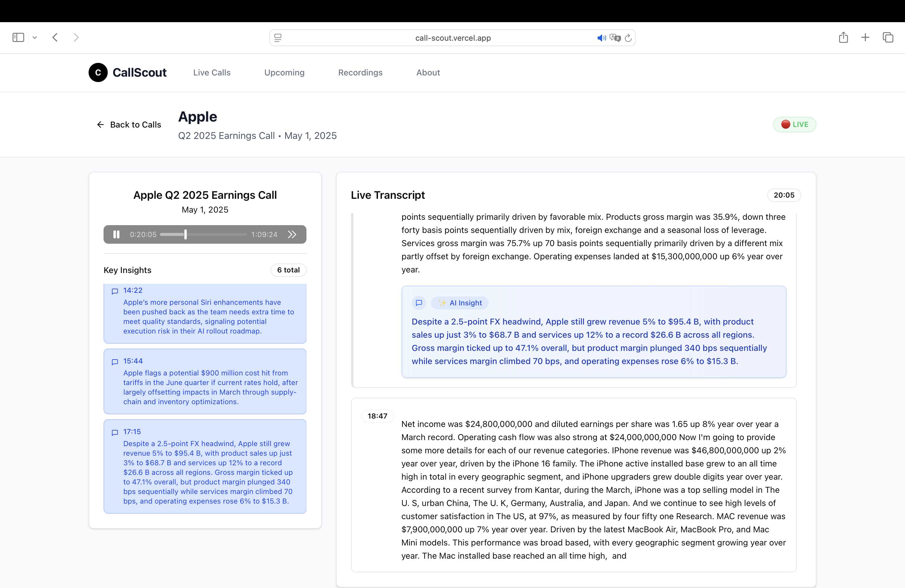The image size is (905, 588).
Task: Reload the page with the refresh icon
Action: point(628,38)
